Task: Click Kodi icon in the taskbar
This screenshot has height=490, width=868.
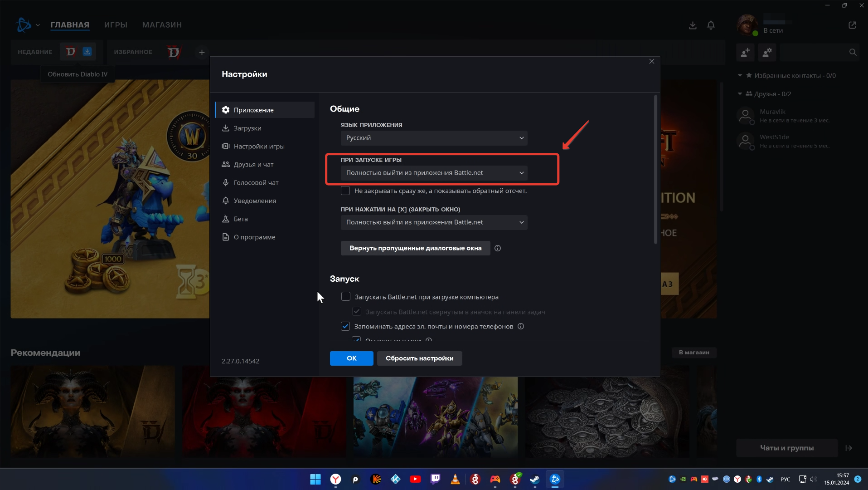Action: 395,479
